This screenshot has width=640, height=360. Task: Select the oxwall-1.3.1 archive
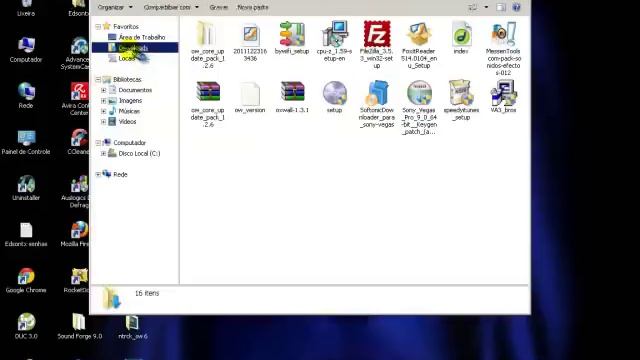click(x=292, y=91)
